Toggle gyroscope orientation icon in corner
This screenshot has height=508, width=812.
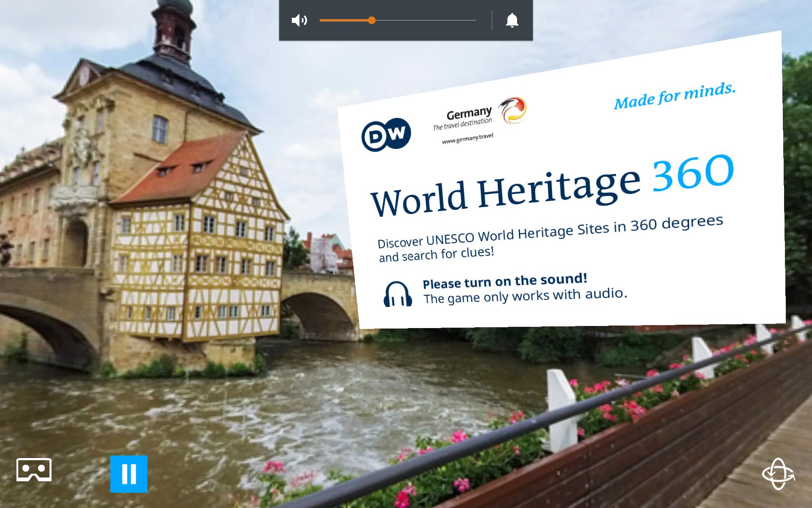coord(778,474)
